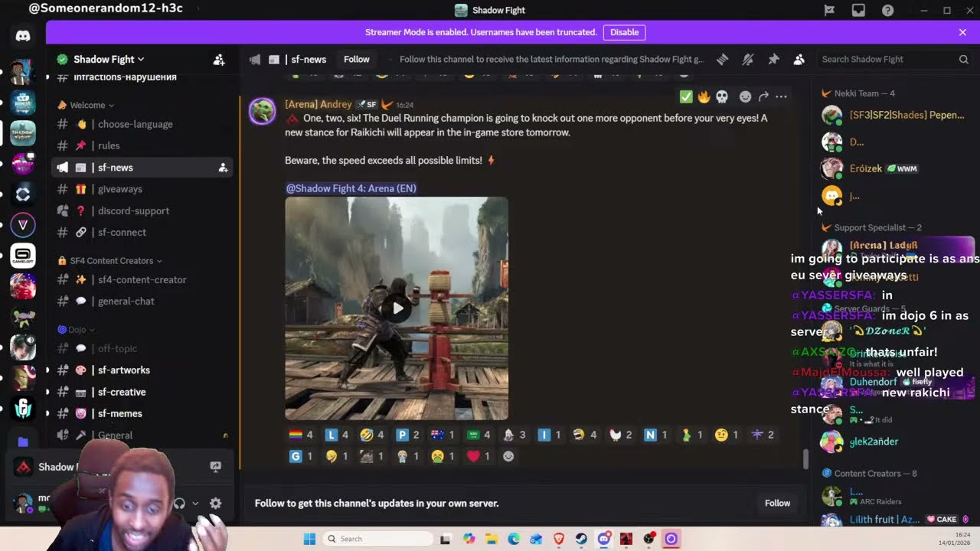Open Windows Start menu

point(309,539)
